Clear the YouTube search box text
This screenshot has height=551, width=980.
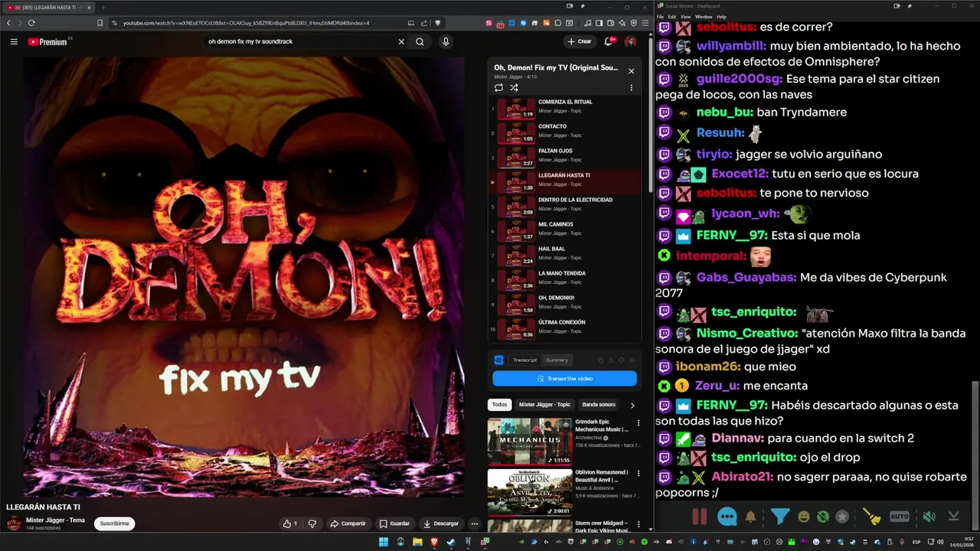pos(400,41)
